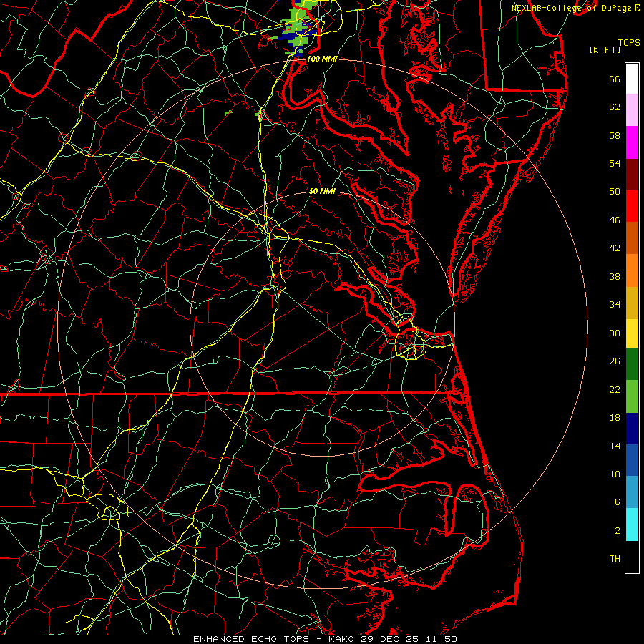Click the "18" legend value
This screenshot has height=644, width=644.
[615, 418]
